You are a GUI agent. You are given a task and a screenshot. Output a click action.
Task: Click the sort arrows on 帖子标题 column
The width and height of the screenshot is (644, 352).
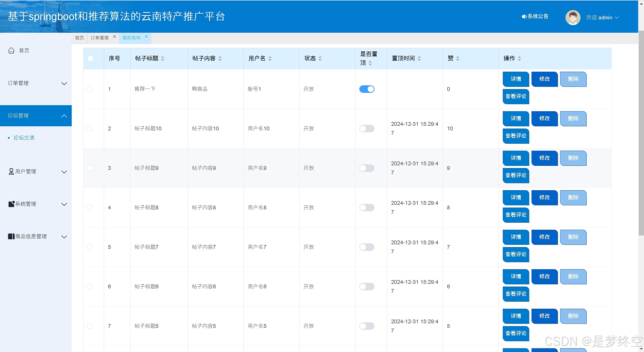pos(163,59)
